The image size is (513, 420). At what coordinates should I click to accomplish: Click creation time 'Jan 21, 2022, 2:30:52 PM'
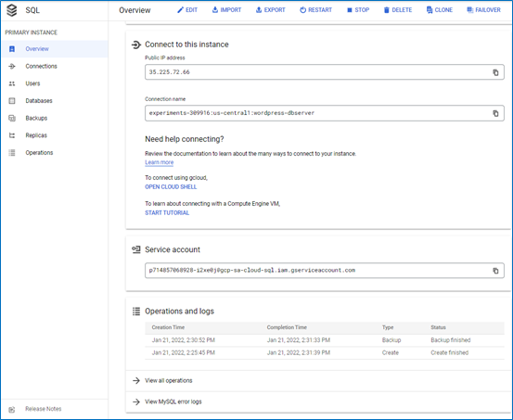point(184,340)
